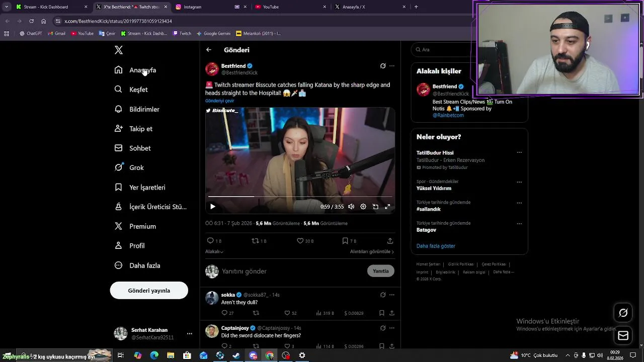Viewport: 644px width, 362px height.
Task: Open the floating messages envelope button
Action: point(623,335)
